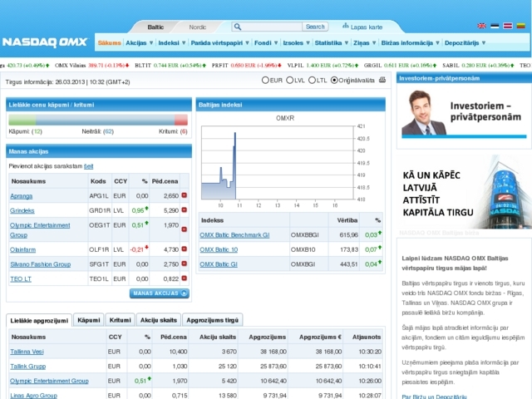The width and height of the screenshot is (532, 399).
Task: Click the green Kāpumi segment of the bar
Action: (22, 120)
